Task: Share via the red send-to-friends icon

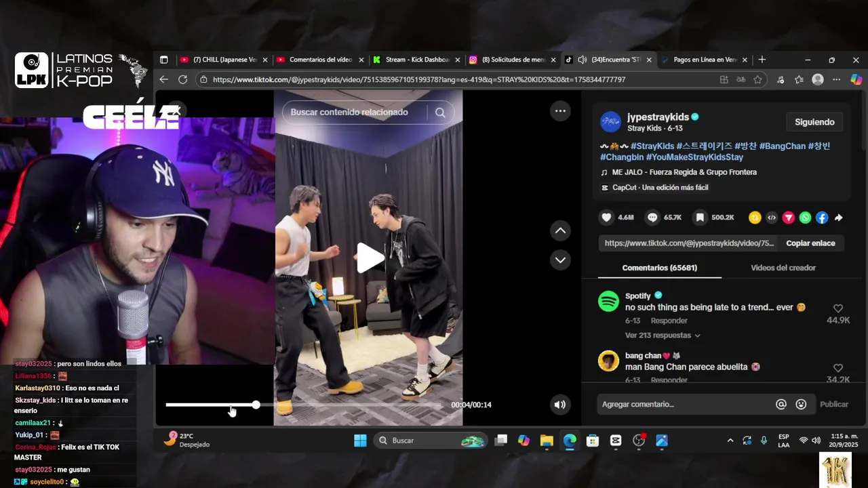Action: click(x=788, y=218)
